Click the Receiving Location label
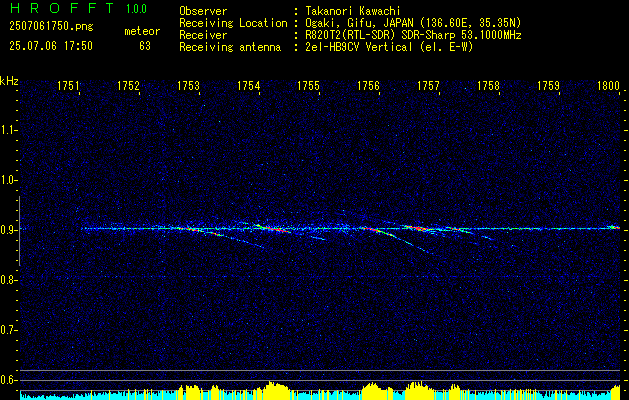Image resolution: width=629 pixels, height=400 pixels. 233,23
